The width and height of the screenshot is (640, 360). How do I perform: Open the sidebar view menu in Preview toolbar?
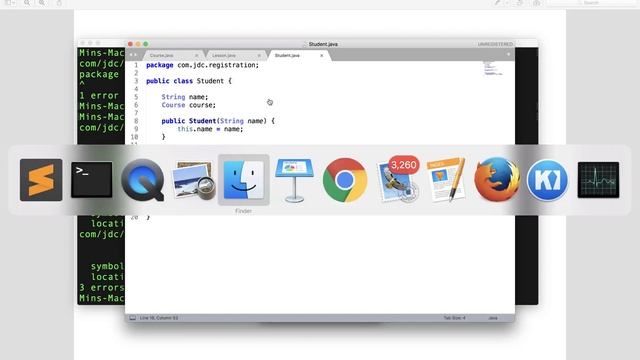point(10,3)
